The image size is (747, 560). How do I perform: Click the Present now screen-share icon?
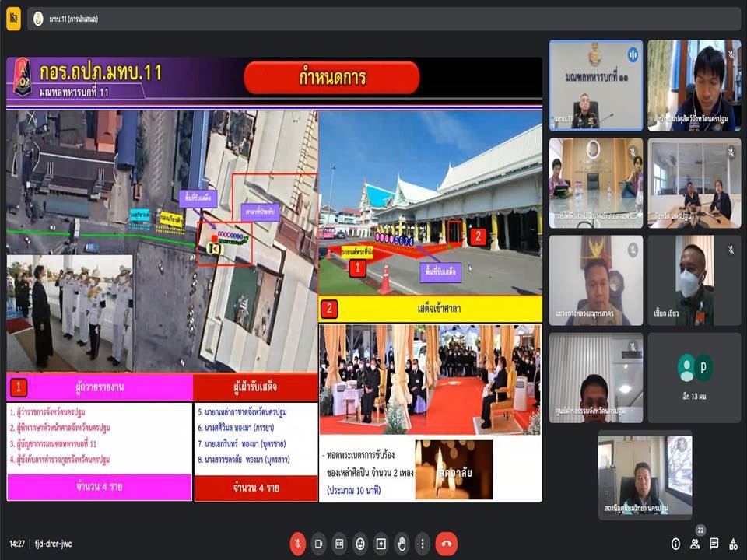pyautogui.click(x=381, y=543)
